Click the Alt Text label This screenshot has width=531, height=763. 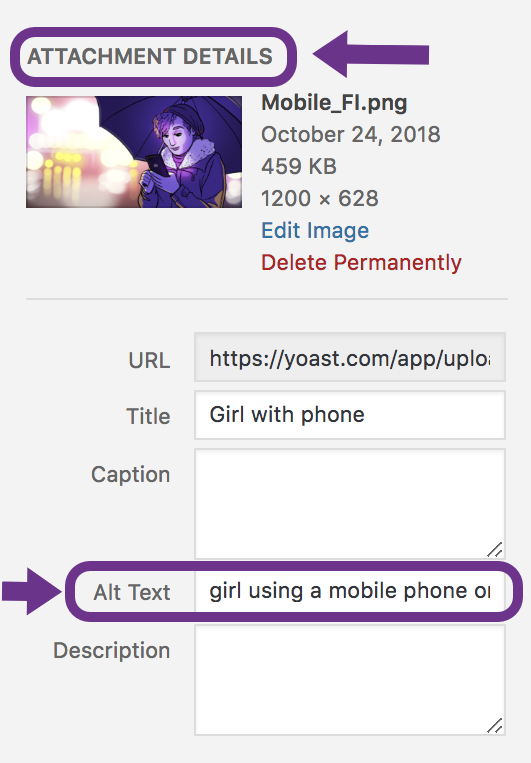132,592
